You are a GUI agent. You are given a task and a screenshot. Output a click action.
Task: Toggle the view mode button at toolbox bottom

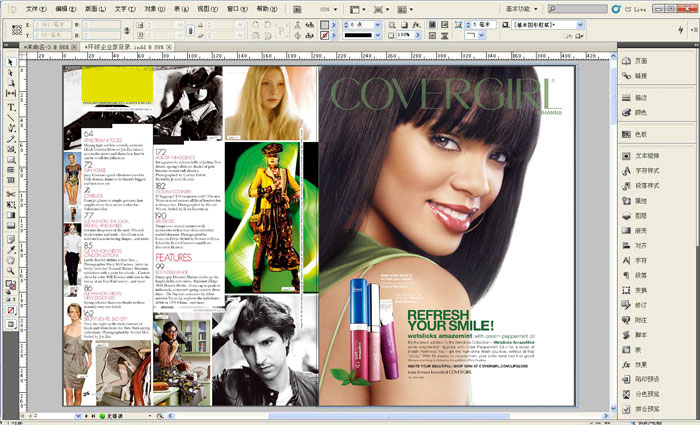point(11,325)
